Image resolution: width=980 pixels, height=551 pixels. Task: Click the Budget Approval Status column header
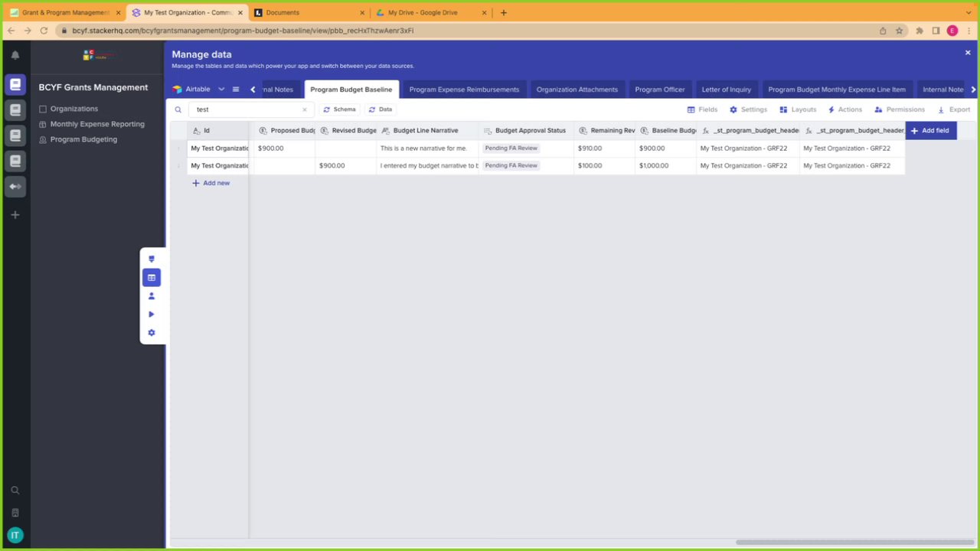point(526,131)
